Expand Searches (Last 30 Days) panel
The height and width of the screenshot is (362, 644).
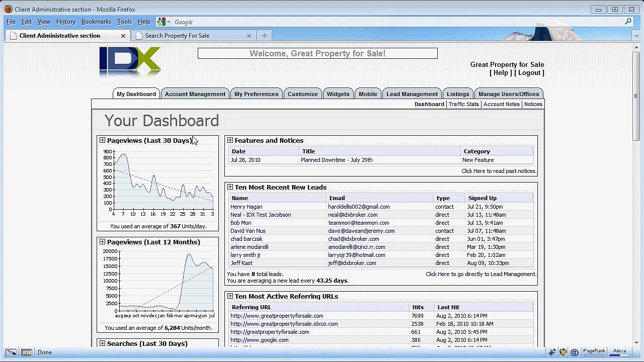pos(102,343)
